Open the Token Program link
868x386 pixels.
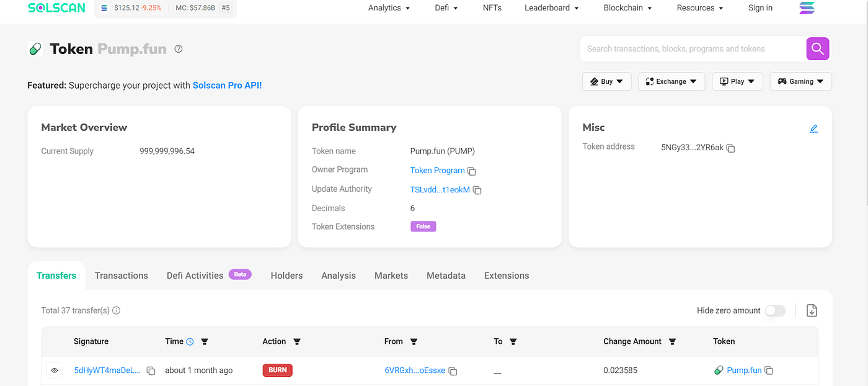tap(437, 171)
